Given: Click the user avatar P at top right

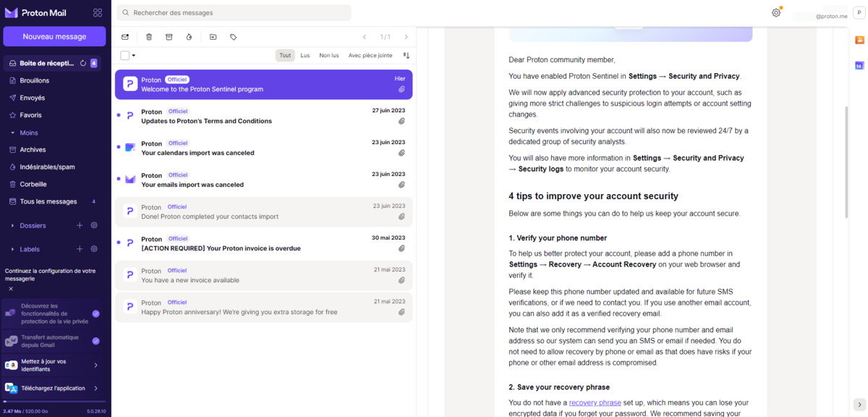Looking at the screenshot, I should (859, 13).
